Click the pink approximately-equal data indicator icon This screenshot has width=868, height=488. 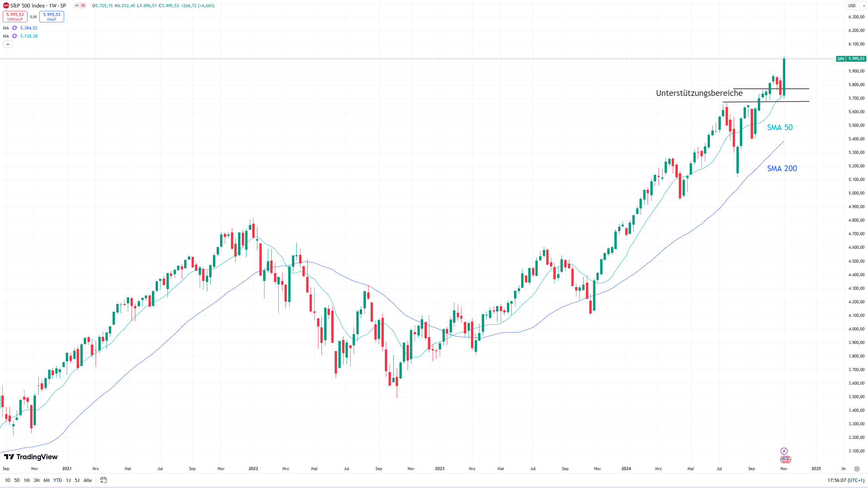[83, 6]
